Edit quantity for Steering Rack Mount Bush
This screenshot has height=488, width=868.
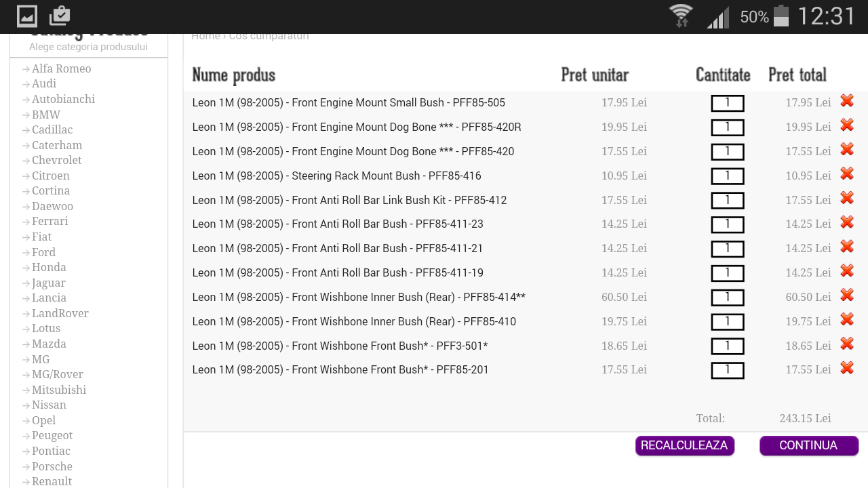tap(728, 176)
